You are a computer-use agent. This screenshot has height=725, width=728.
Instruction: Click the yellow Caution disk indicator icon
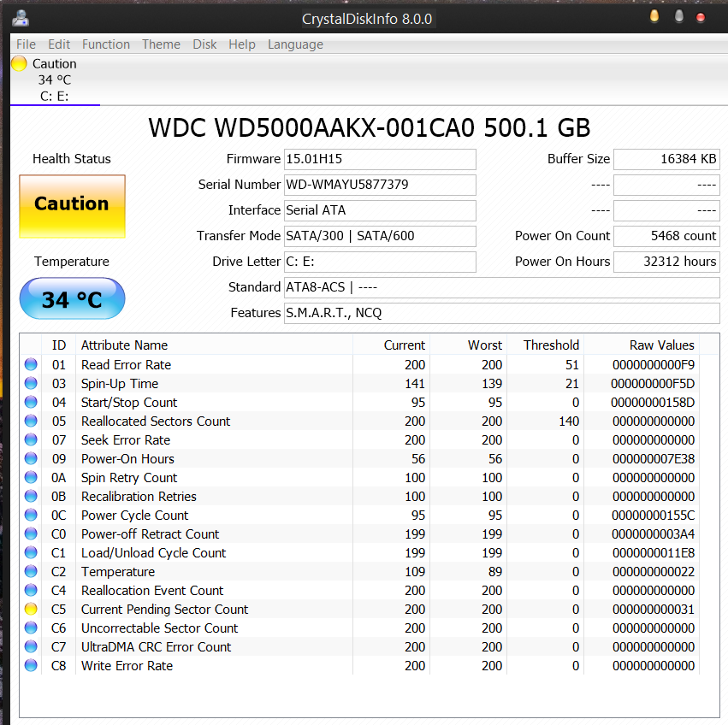(x=19, y=64)
